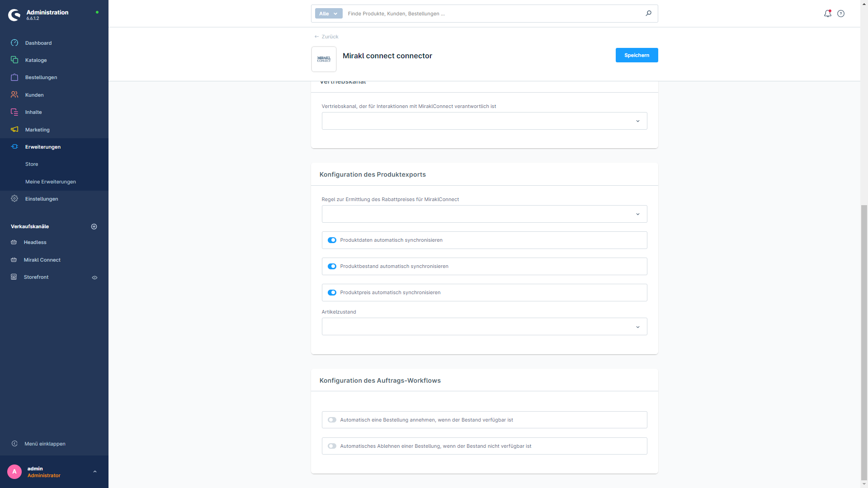Click the Kataloge icon in sidebar
This screenshot has height=488, width=868.
[14, 60]
